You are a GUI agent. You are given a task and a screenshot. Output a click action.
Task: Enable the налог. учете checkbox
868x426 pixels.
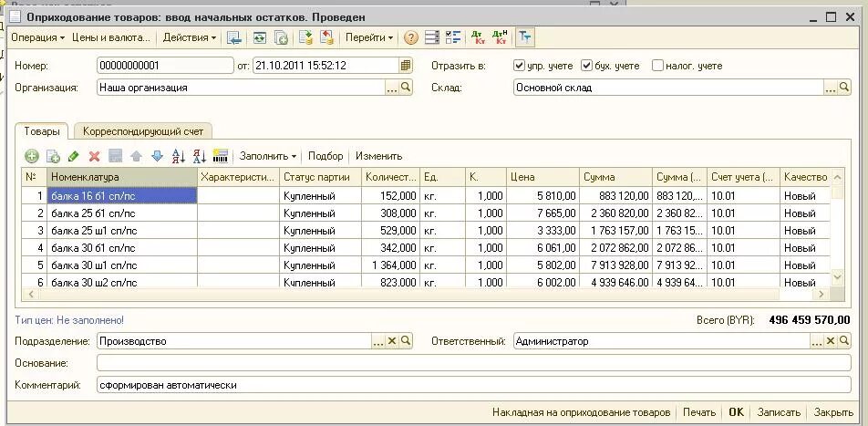(657, 66)
